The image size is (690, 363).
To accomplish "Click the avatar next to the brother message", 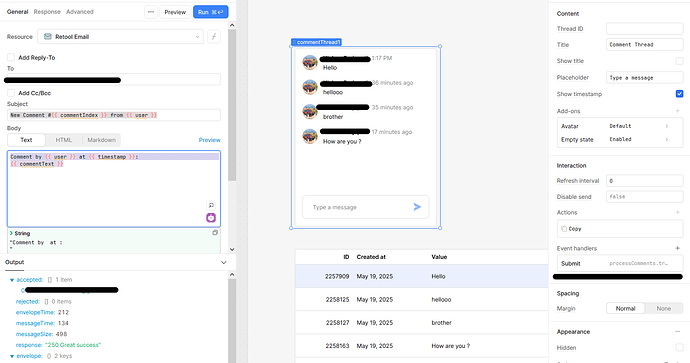I will (x=310, y=112).
